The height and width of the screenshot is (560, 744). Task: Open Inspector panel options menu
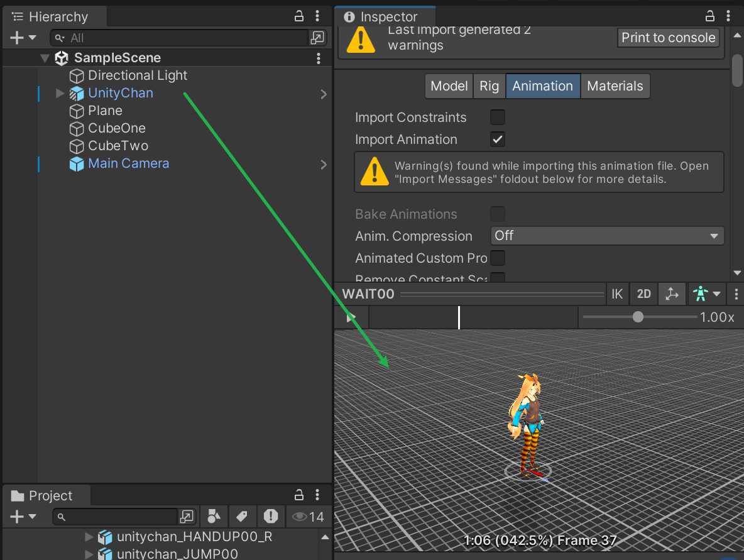(728, 16)
